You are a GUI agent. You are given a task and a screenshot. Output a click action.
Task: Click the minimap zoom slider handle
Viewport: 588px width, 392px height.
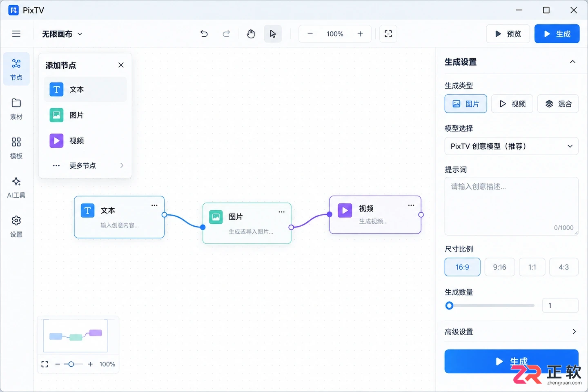71,364
